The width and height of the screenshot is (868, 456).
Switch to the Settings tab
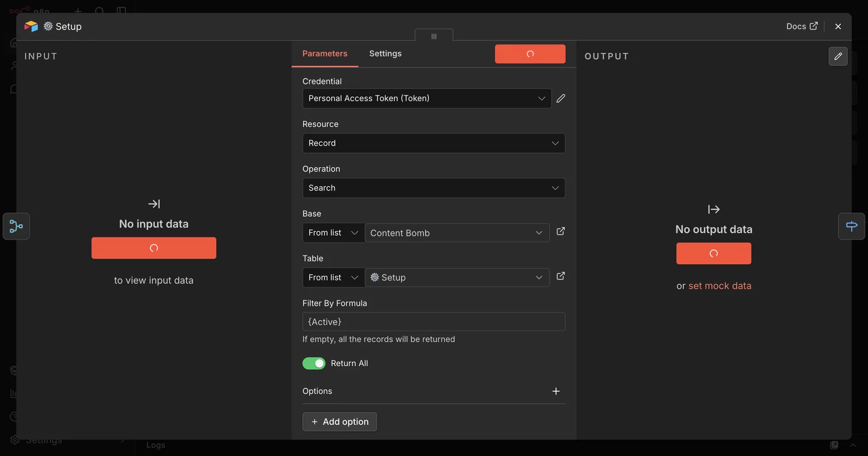tap(386, 54)
